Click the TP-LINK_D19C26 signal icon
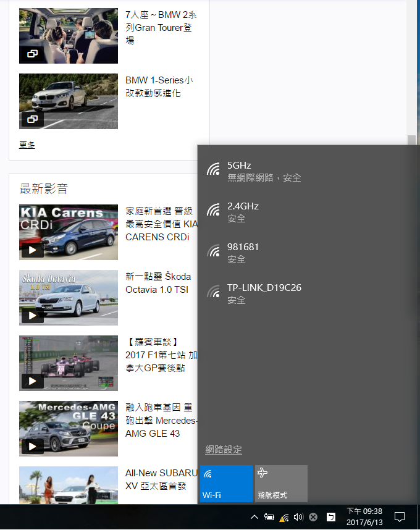This screenshot has height=530, width=420. pos(214,291)
